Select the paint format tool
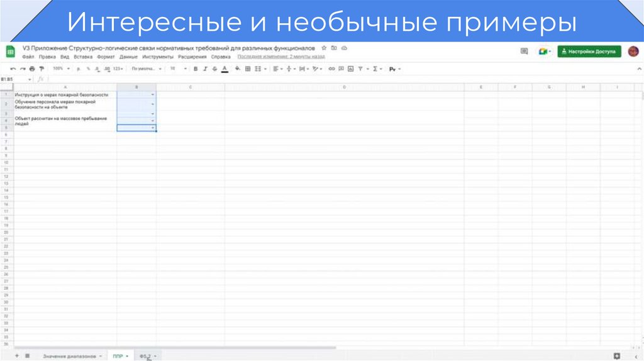This screenshot has width=644, height=361. [42, 69]
